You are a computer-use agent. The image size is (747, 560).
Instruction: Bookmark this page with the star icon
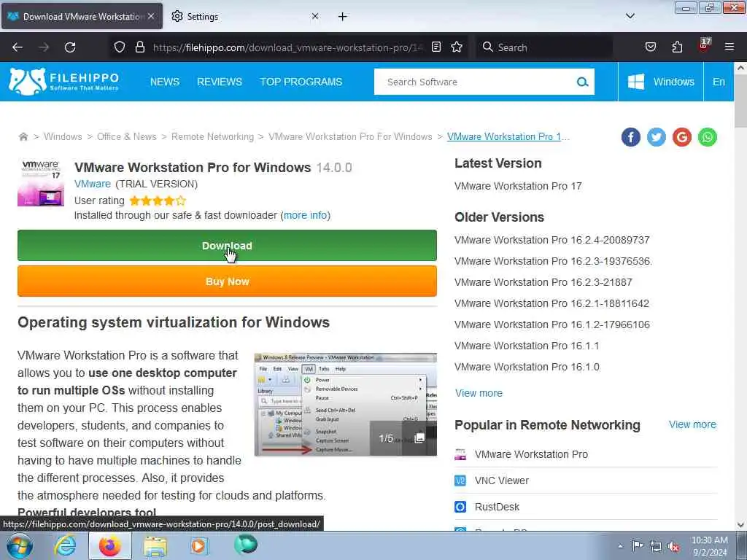457,47
